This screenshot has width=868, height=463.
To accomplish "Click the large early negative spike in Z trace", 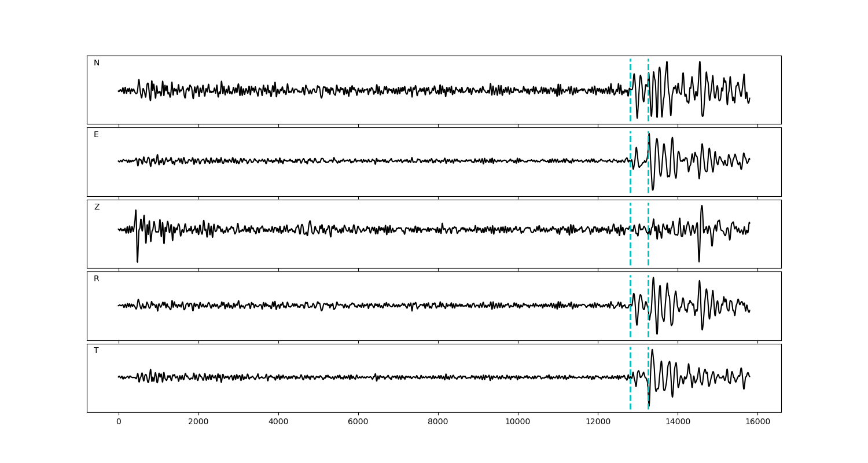I will 137,259.
